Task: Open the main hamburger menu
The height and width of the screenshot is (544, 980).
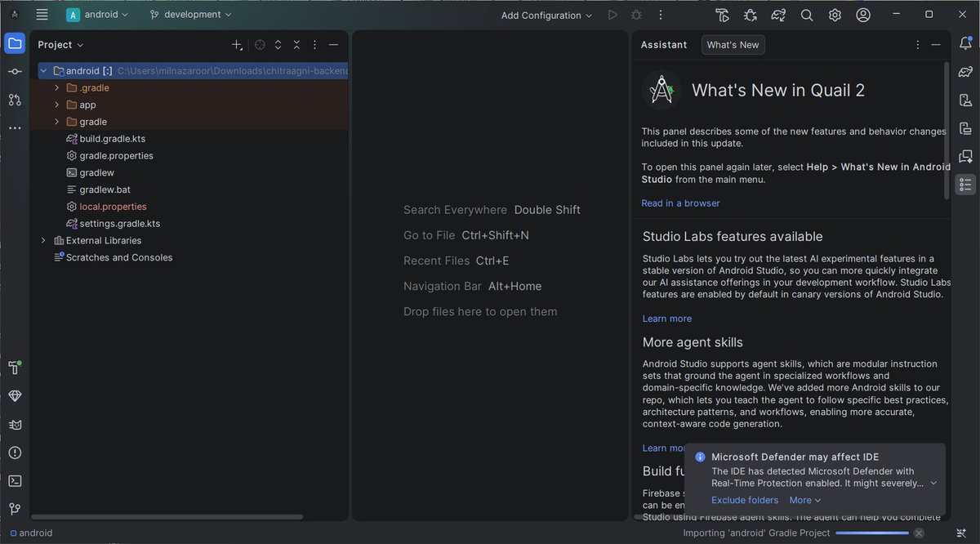Action: [x=42, y=14]
